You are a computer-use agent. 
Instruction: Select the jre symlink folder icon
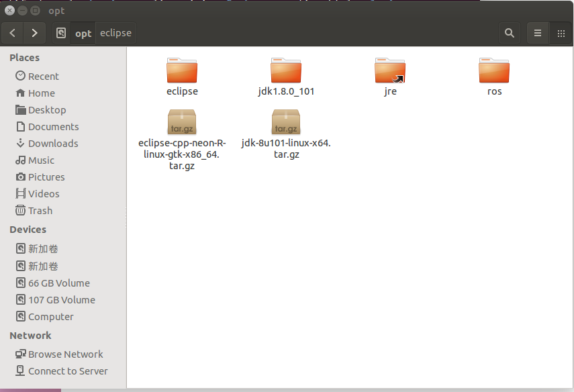pyautogui.click(x=390, y=70)
